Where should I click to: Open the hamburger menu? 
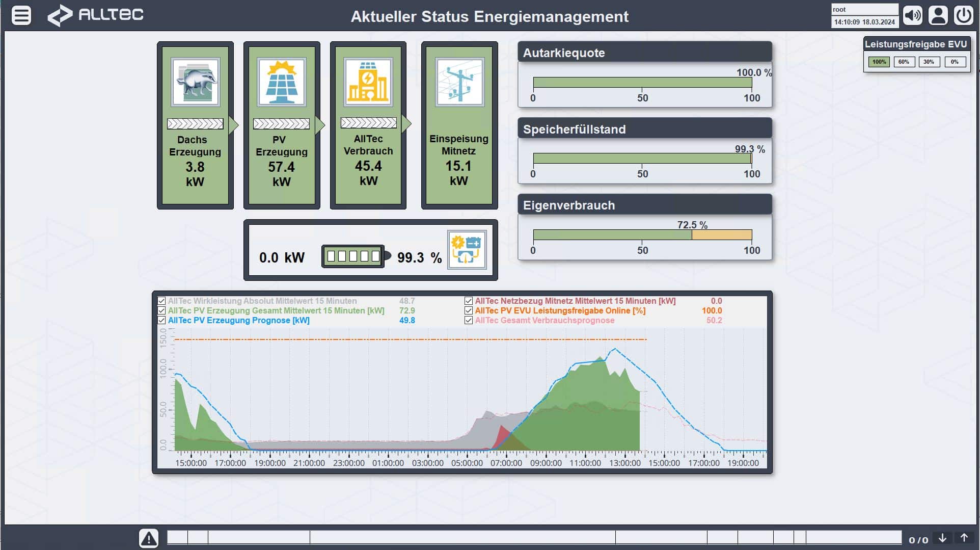(x=21, y=15)
